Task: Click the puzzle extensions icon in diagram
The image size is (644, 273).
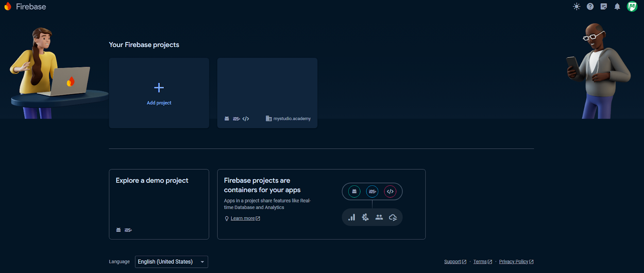Action: (365, 217)
